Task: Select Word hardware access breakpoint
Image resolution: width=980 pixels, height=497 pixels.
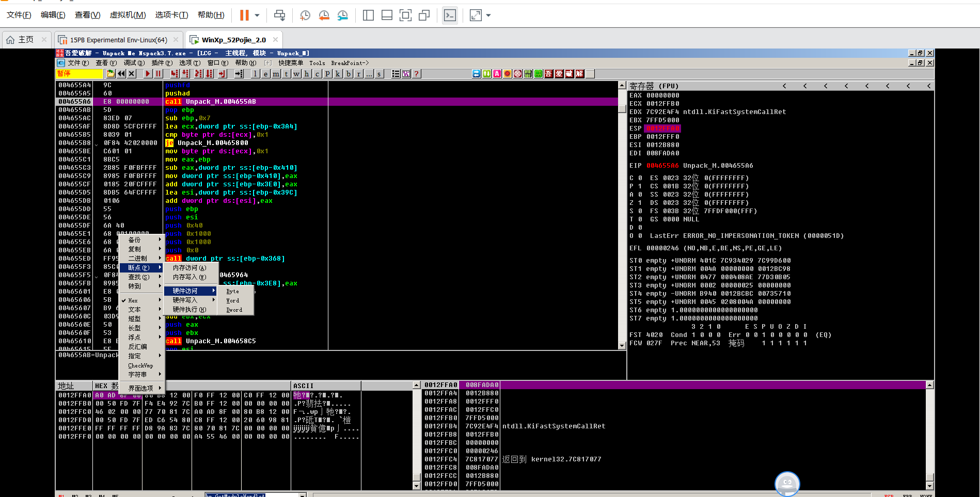Action: tap(235, 300)
